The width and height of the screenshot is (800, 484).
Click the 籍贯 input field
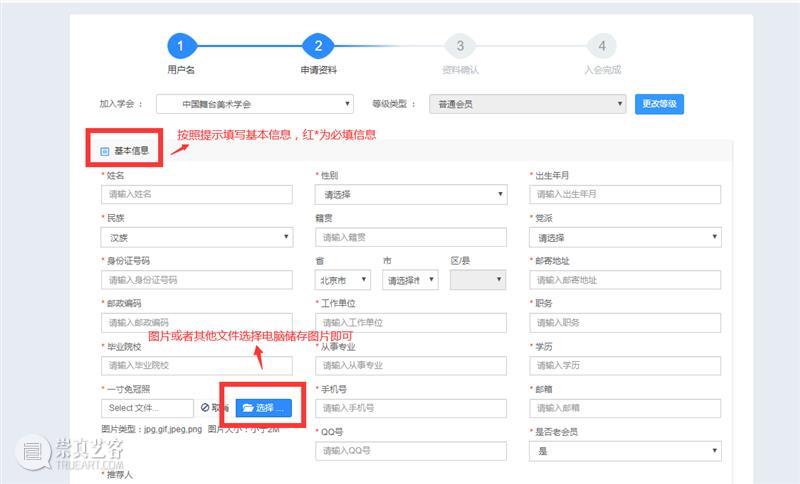coord(411,237)
